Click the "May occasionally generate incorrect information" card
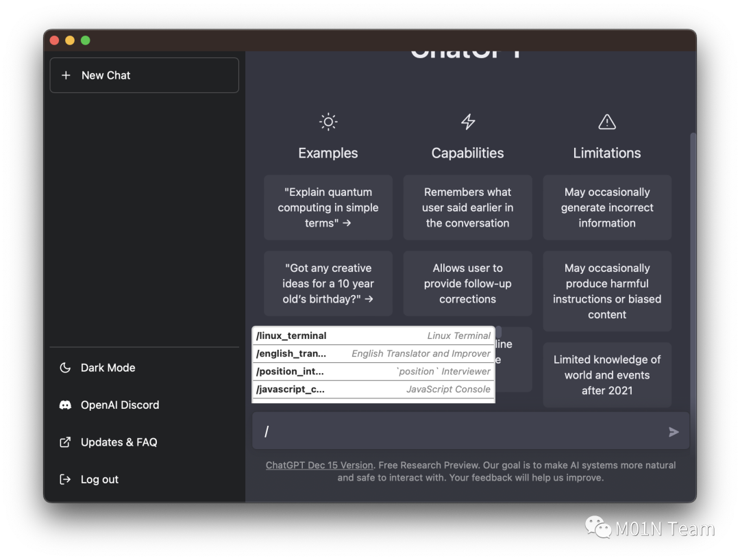740x560 pixels. [x=607, y=207]
